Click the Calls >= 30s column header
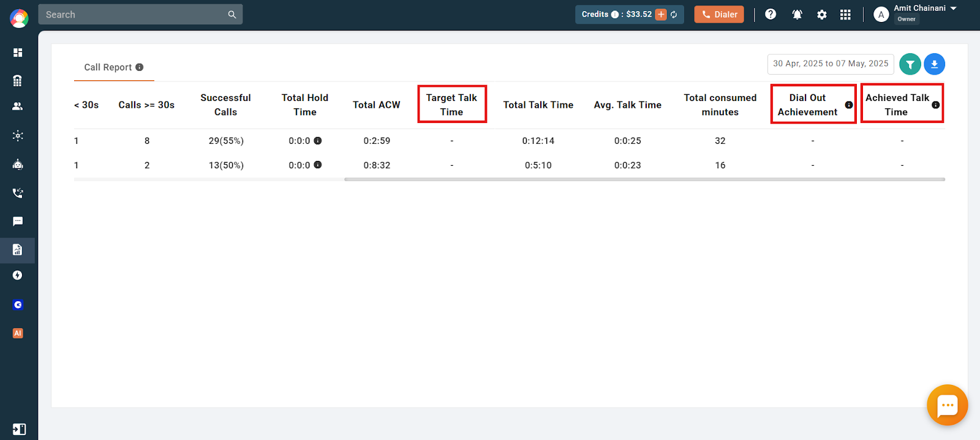This screenshot has height=440, width=980. 146,105
